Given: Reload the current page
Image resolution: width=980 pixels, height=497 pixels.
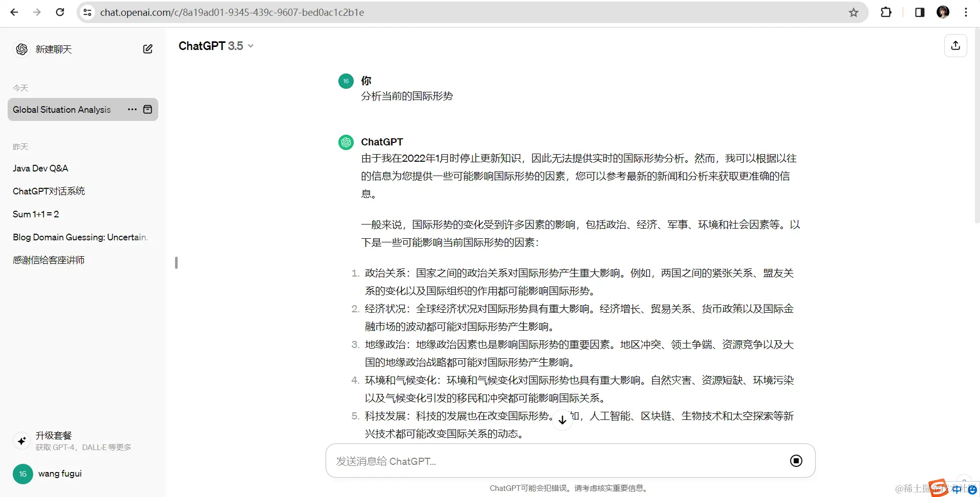Looking at the screenshot, I should click(60, 12).
